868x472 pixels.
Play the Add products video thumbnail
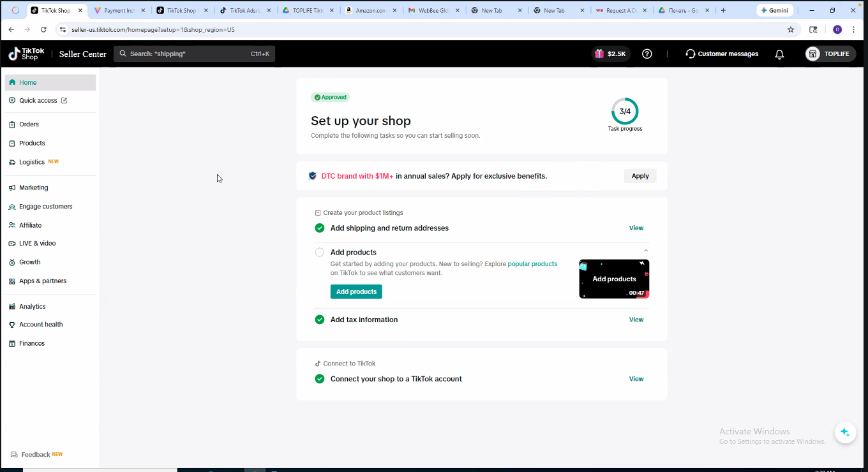pos(614,279)
